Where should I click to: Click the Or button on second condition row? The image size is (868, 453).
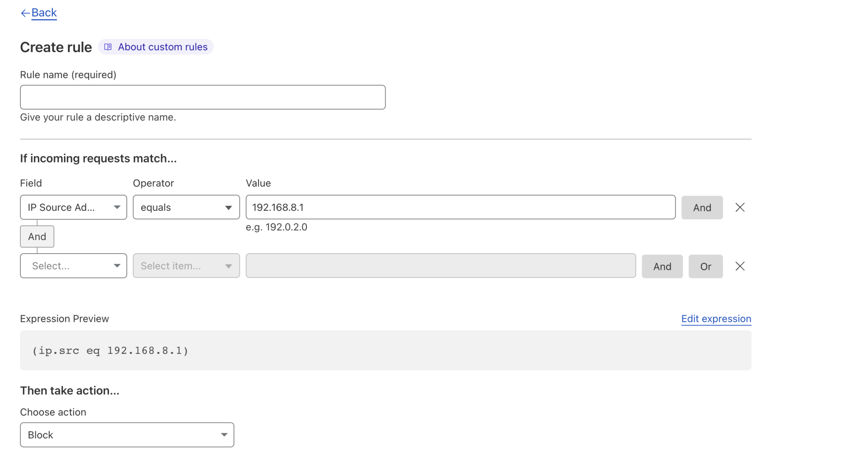[x=705, y=266]
